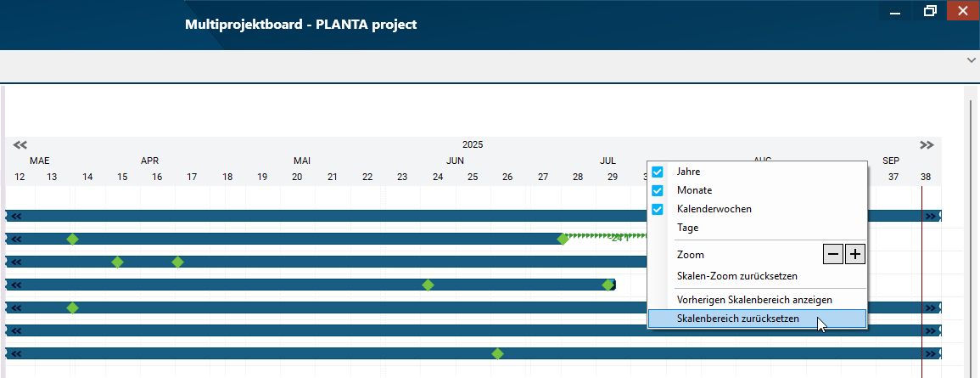Click milestone diamond at week 29
The image size is (980, 378).
coord(608,285)
